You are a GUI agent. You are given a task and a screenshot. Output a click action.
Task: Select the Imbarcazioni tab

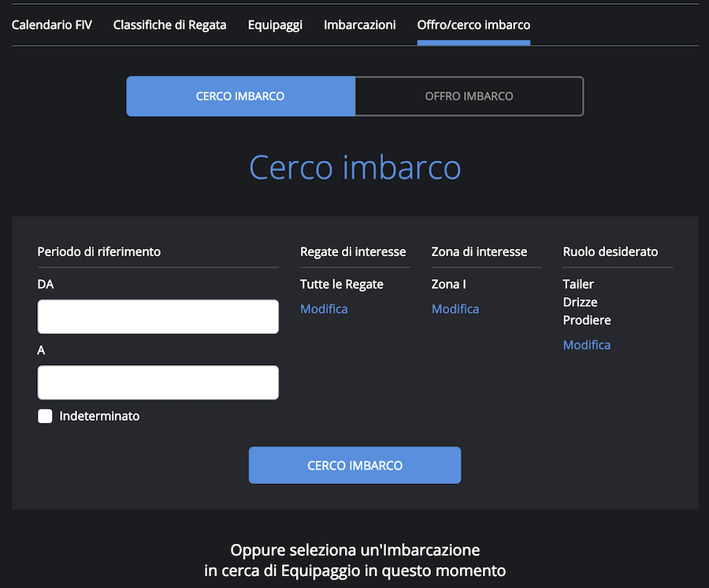click(x=359, y=24)
